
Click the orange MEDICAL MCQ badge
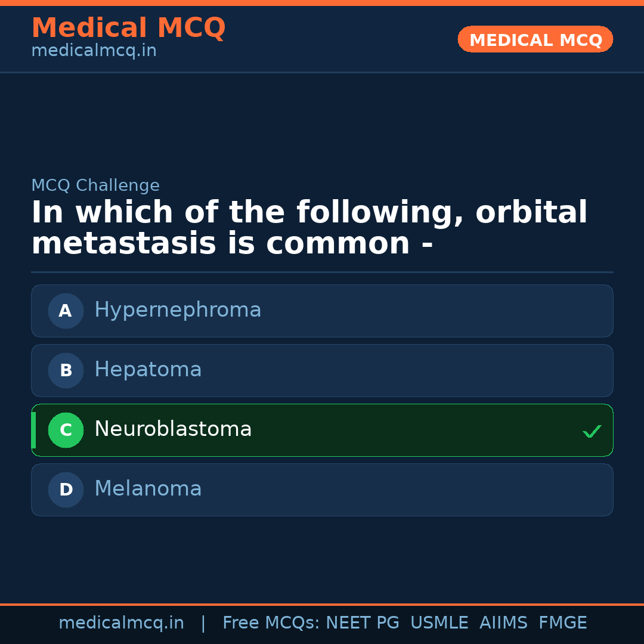[x=535, y=39]
